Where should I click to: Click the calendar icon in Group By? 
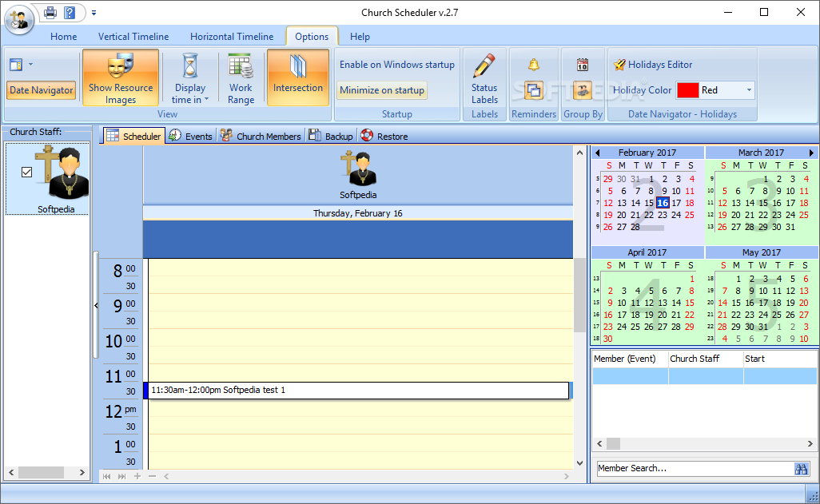(x=583, y=65)
